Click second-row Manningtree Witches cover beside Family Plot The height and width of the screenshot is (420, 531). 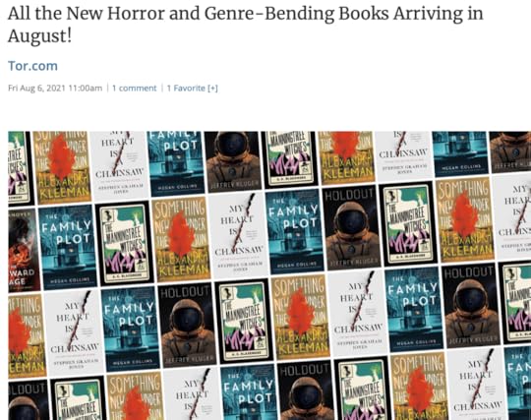(x=125, y=243)
